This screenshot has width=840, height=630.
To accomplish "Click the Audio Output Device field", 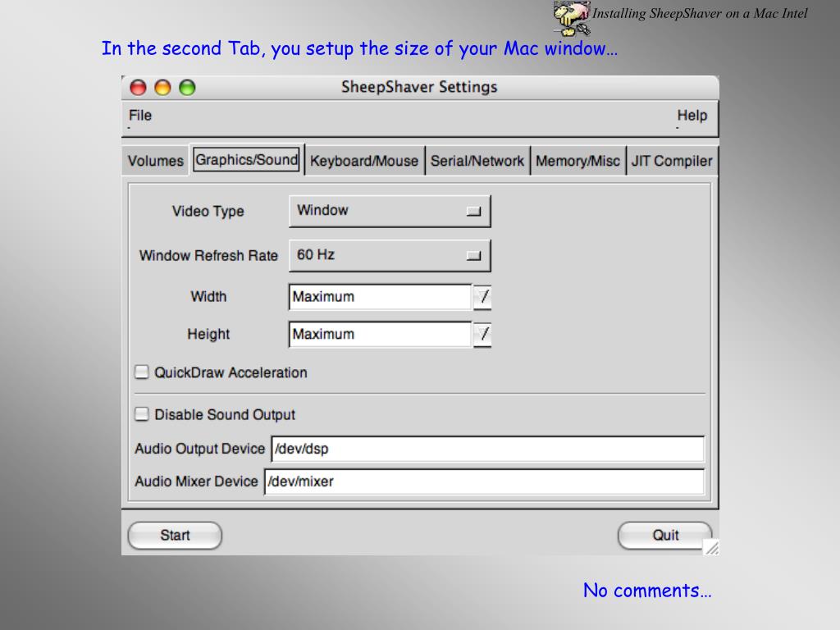I will point(487,449).
